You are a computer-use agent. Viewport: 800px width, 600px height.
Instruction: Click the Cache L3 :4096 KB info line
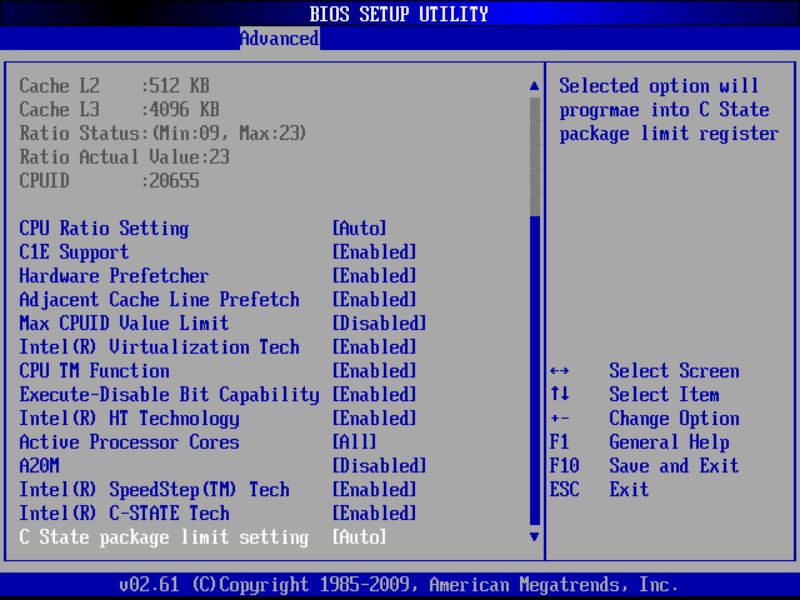(119, 109)
